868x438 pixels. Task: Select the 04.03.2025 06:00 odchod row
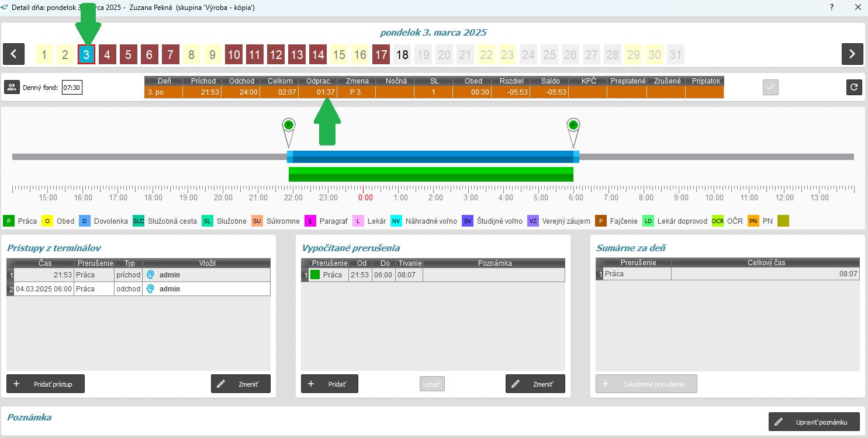138,289
